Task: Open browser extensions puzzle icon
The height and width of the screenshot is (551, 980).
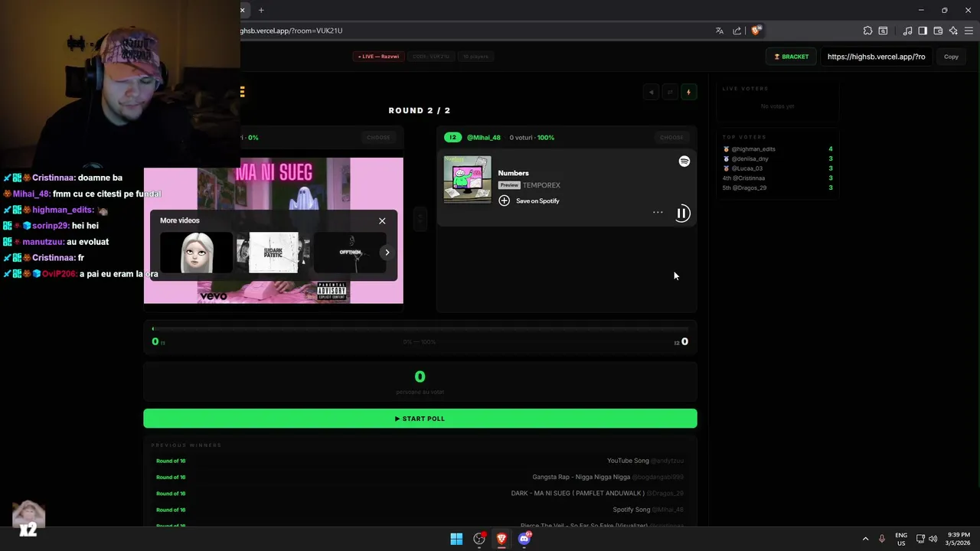Action: [x=867, y=31]
